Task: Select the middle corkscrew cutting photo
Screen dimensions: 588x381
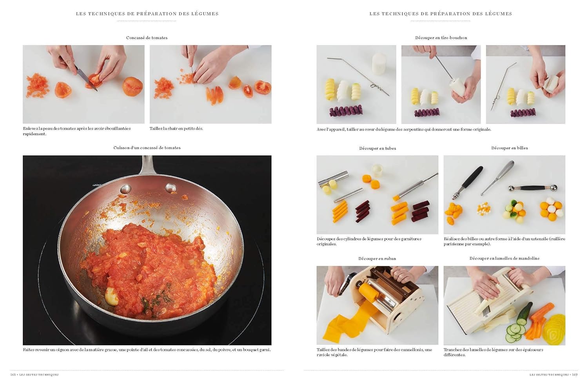Action: [441, 84]
